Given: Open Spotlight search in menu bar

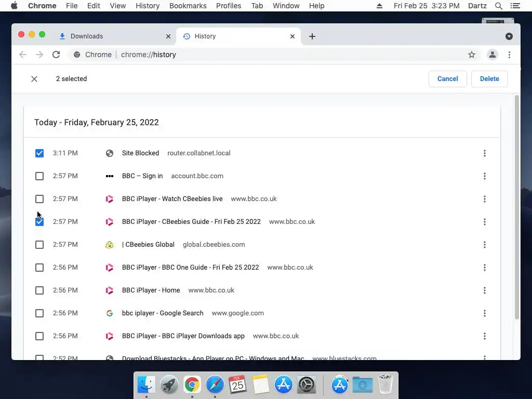Looking at the screenshot, I should coord(498,6).
